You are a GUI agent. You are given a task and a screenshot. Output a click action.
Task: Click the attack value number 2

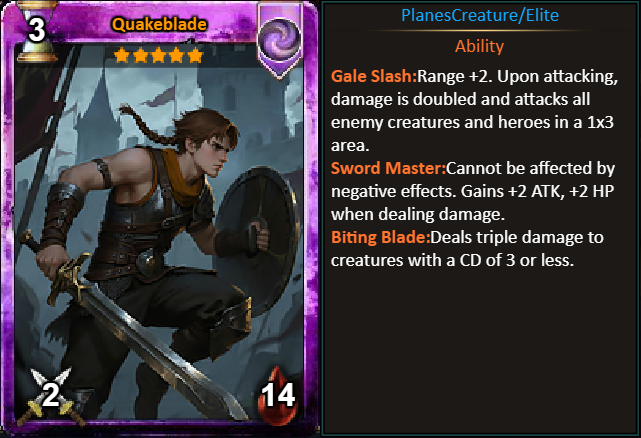51,395
